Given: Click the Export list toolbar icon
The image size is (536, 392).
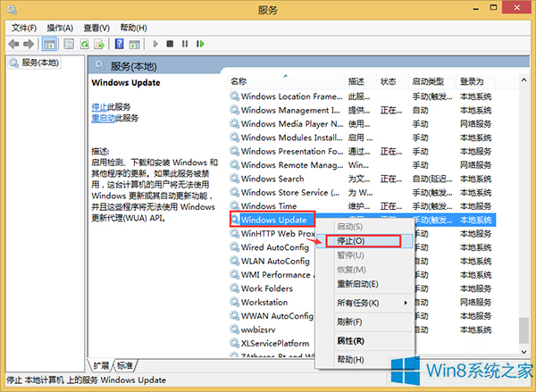Looking at the screenshot, I should point(99,44).
